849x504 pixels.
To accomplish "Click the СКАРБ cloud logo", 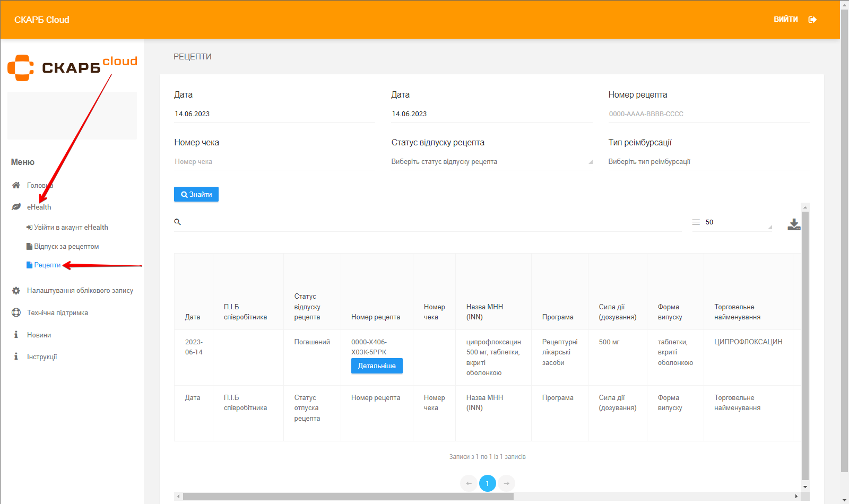I will [x=72, y=68].
